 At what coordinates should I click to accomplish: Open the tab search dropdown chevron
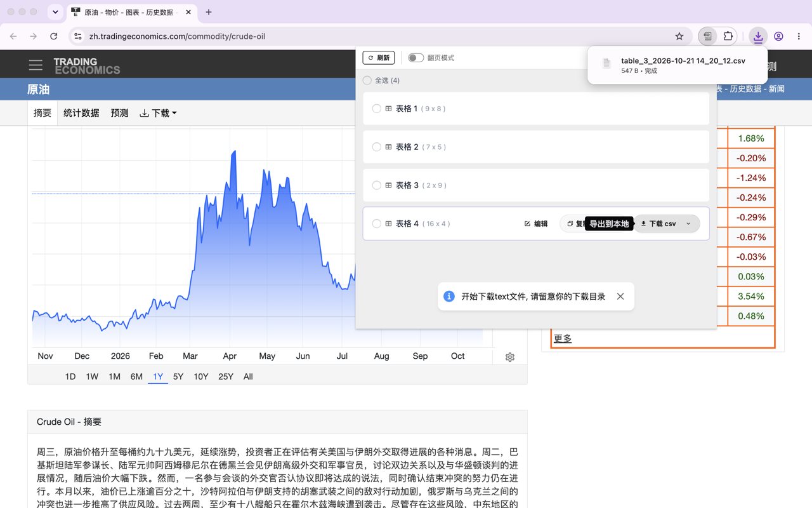click(55, 12)
